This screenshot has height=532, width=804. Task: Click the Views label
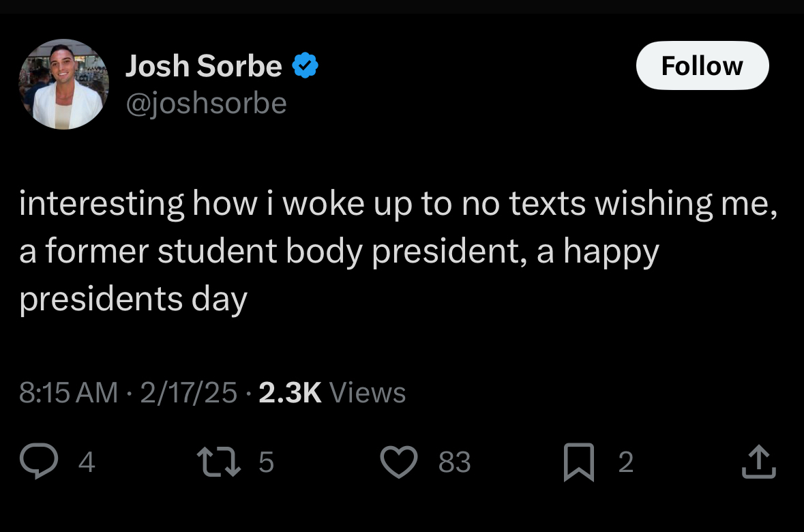[x=368, y=392]
